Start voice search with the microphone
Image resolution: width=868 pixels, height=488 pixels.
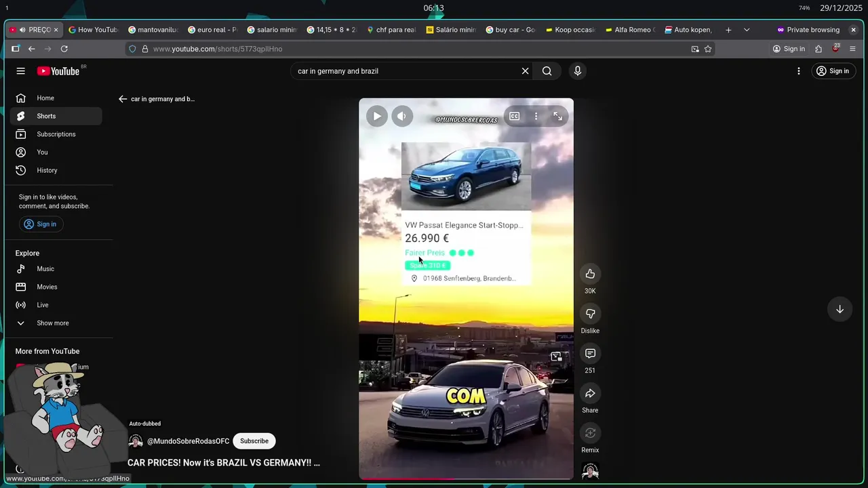click(578, 71)
